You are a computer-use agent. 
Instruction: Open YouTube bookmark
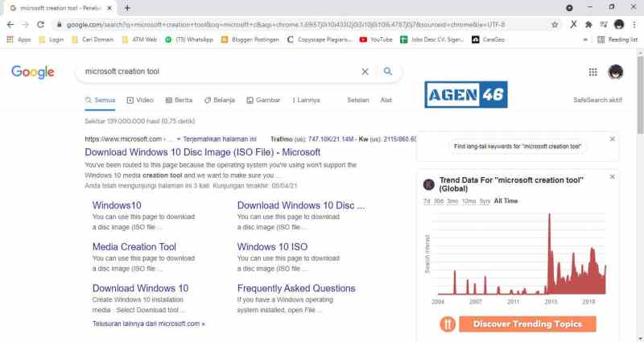click(x=376, y=39)
